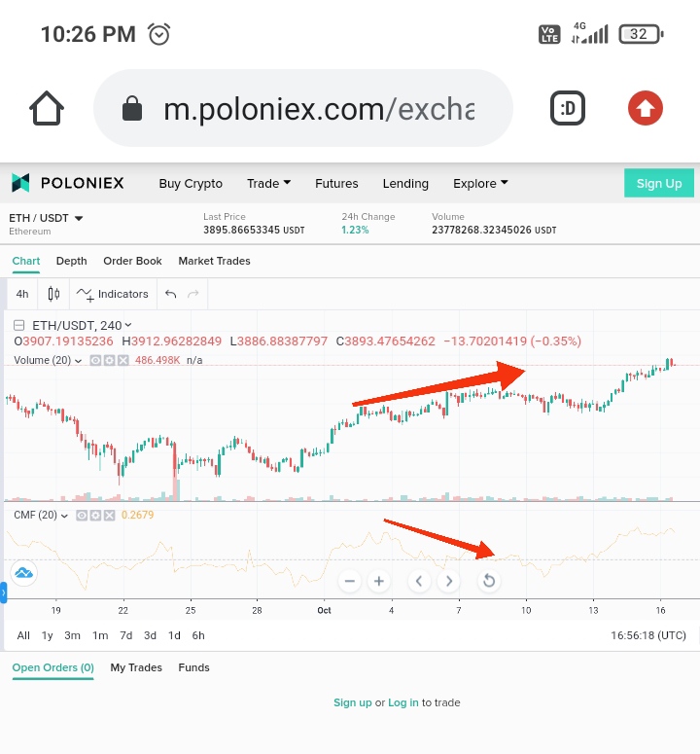Undo last chart action arrow
The width and height of the screenshot is (700, 754).
[x=170, y=294]
